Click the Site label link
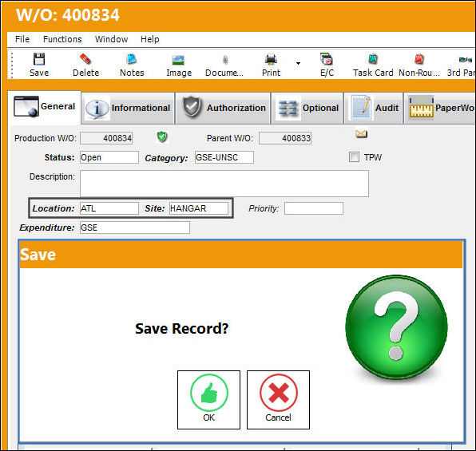476x451 pixels. (x=155, y=208)
